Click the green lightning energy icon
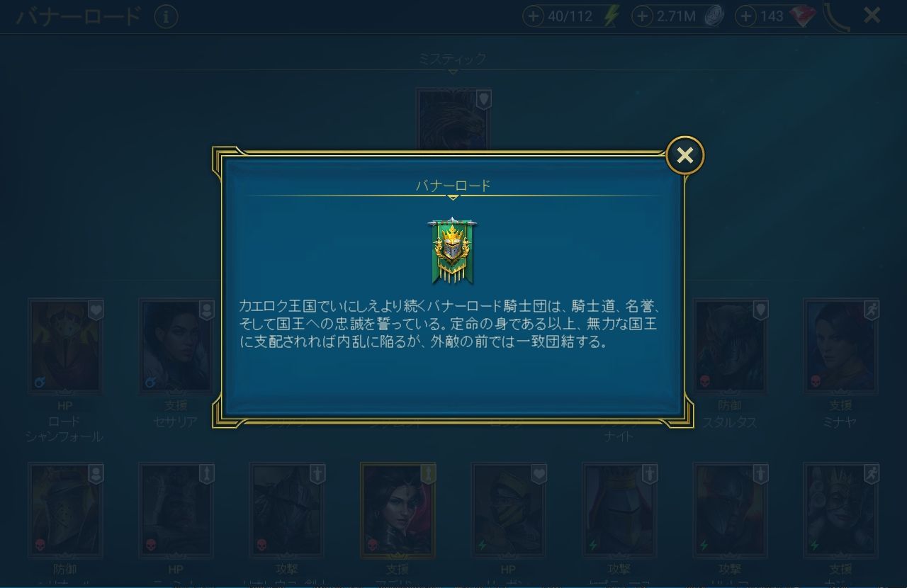The width and height of the screenshot is (907, 588). tap(611, 16)
